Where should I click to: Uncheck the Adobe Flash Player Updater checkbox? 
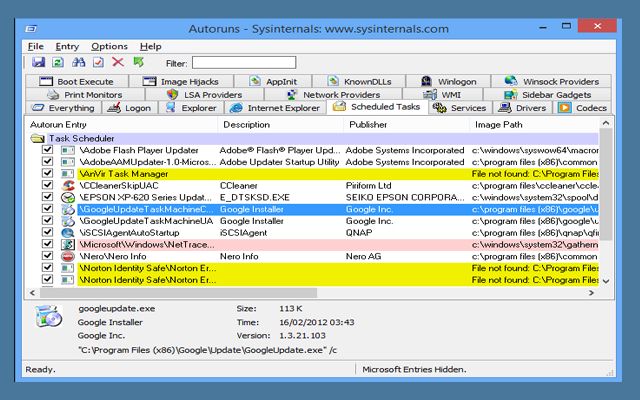[x=47, y=150]
